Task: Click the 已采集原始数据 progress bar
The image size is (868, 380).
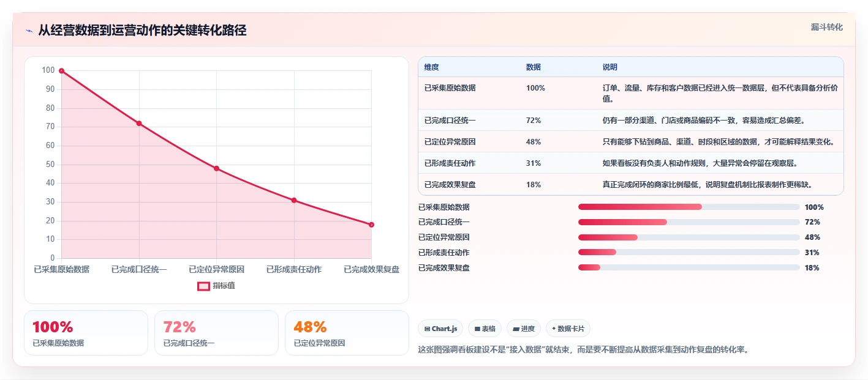Action: click(689, 207)
